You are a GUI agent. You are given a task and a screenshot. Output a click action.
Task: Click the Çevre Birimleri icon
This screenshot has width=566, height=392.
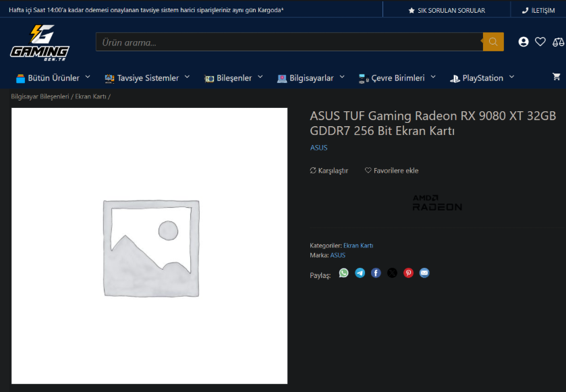[x=364, y=78]
